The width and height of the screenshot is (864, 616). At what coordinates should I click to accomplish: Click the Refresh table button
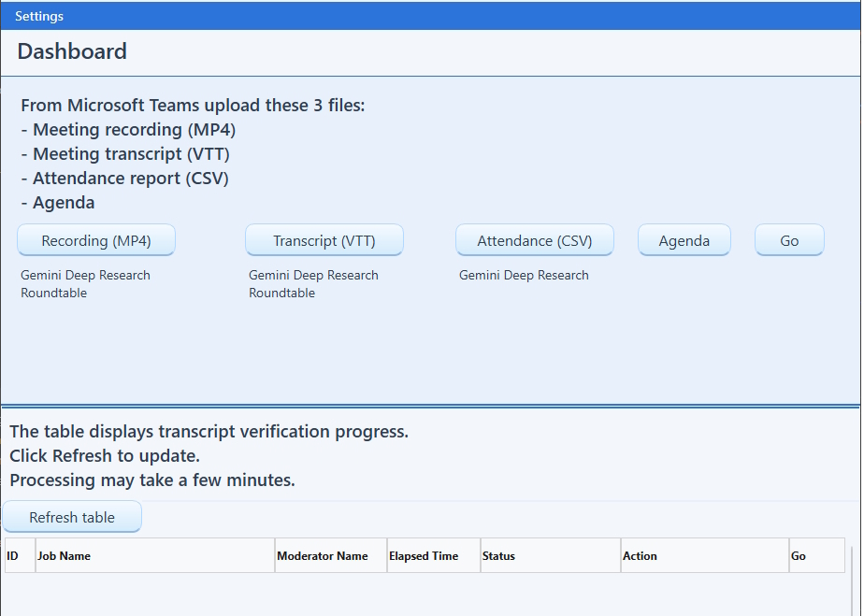[72, 517]
